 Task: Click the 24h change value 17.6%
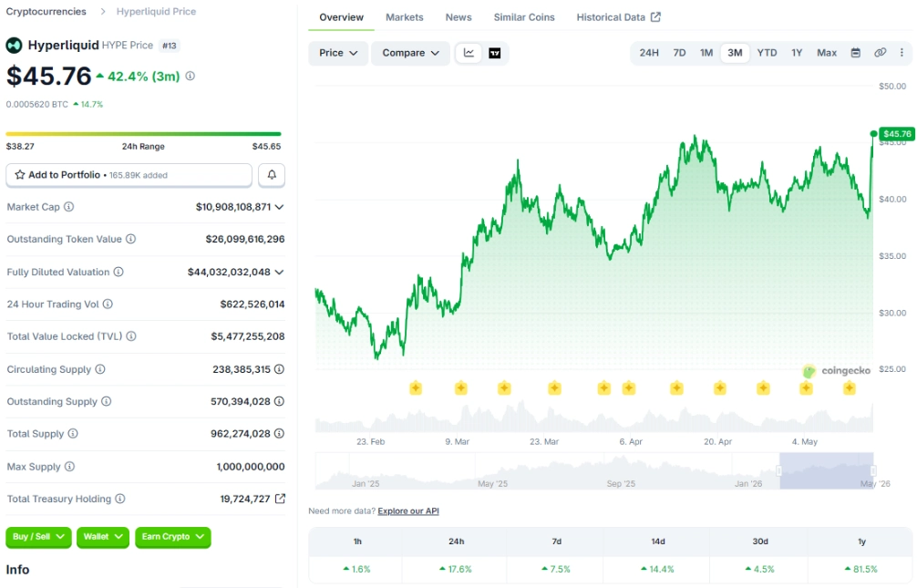pos(456,569)
